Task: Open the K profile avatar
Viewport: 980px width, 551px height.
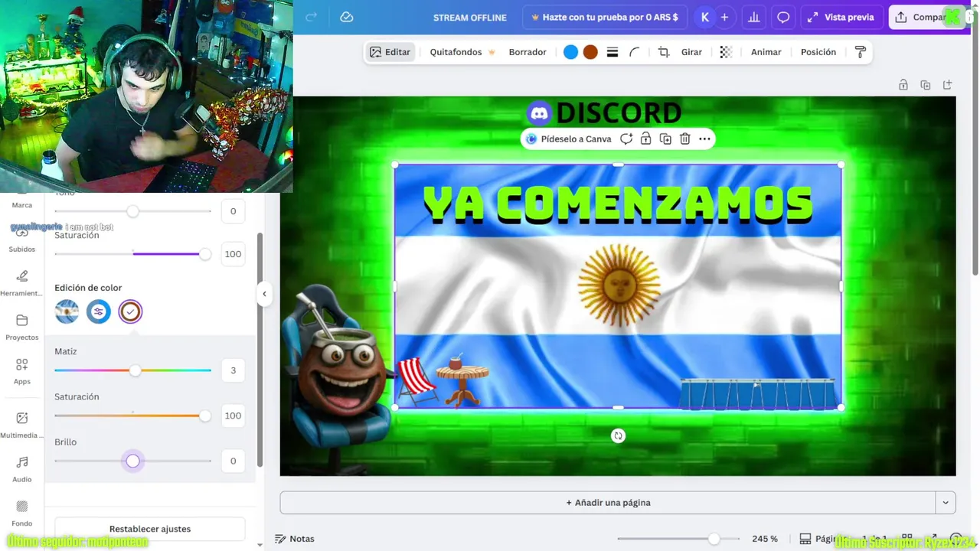Action: [x=704, y=17]
